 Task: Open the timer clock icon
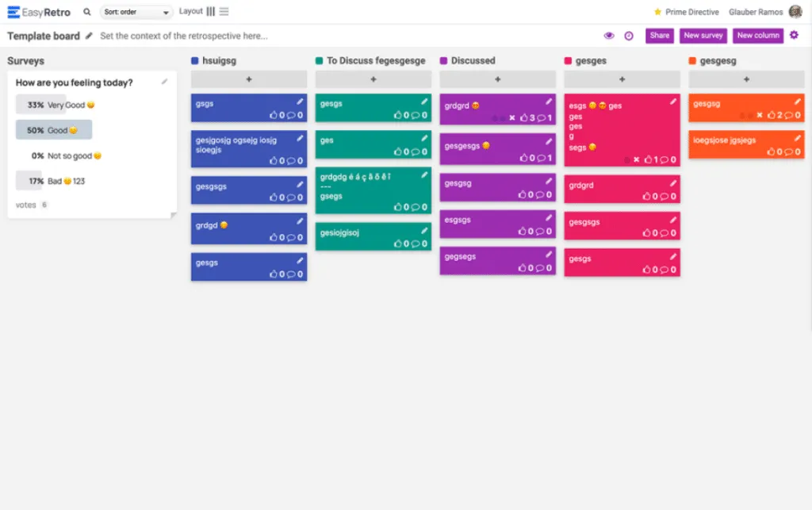[629, 36]
